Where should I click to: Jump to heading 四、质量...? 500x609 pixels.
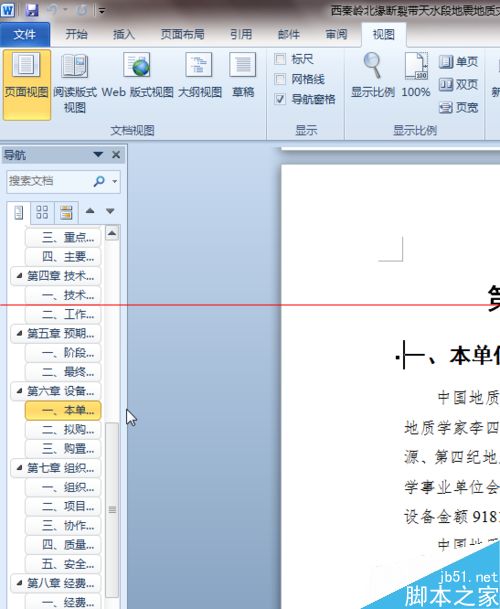click(x=63, y=545)
